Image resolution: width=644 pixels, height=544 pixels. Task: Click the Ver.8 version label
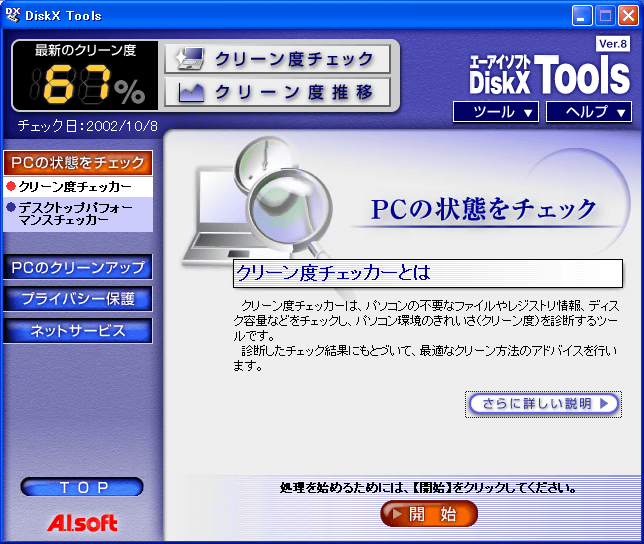pyautogui.click(x=613, y=44)
